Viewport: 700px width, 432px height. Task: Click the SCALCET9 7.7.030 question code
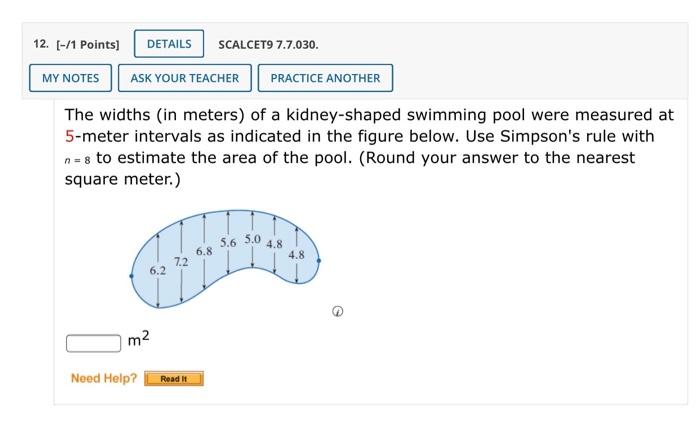pyautogui.click(x=268, y=45)
